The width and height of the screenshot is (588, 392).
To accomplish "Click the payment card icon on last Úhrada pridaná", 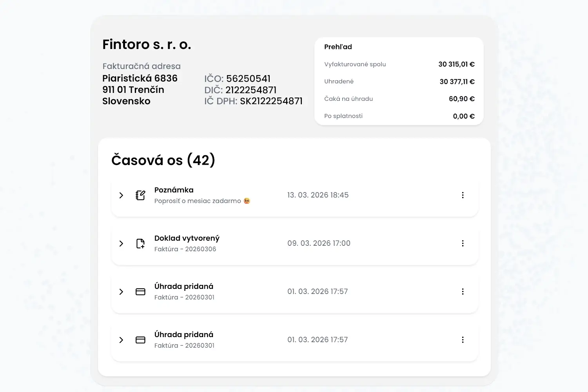I will (140, 339).
